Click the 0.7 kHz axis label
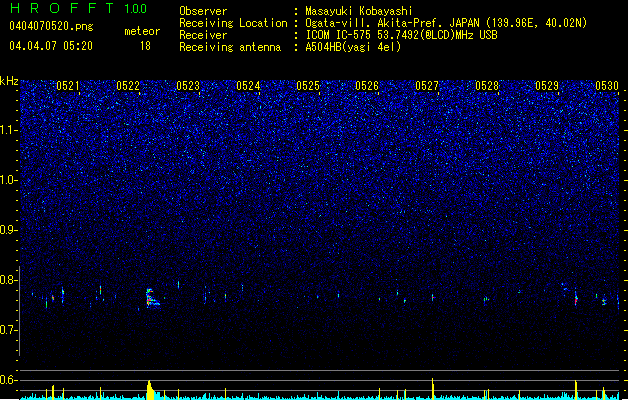The width and height of the screenshot is (629, 400). [9, 330]
